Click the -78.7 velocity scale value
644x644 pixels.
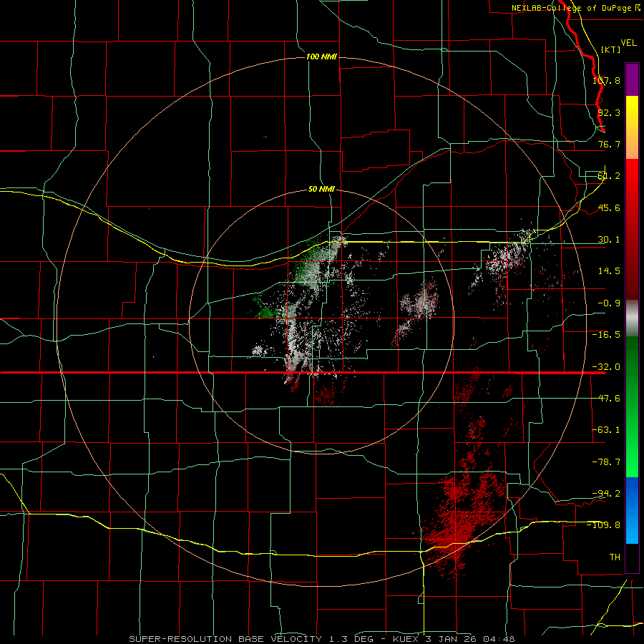point(606,462)
